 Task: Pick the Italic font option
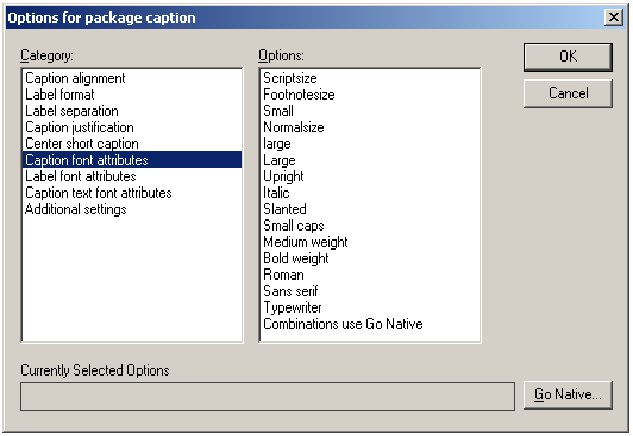[276, 193]
